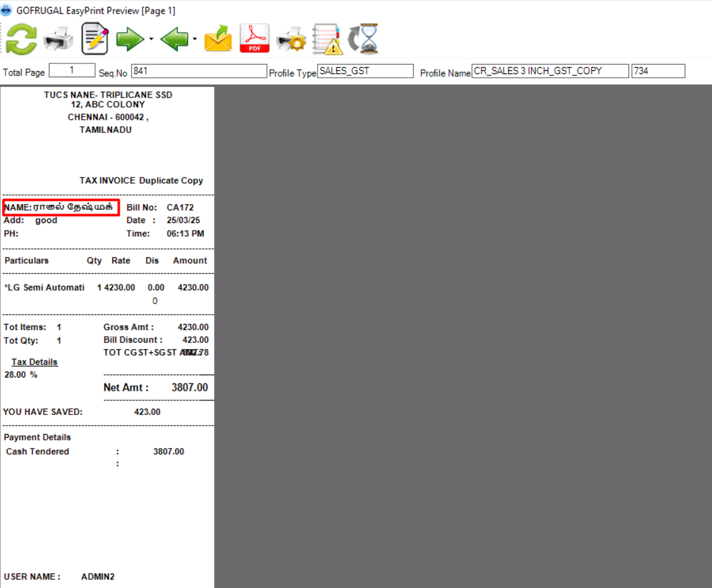Click the field showing 734
The width and height of the screenshot is (712, 588).
658,71
